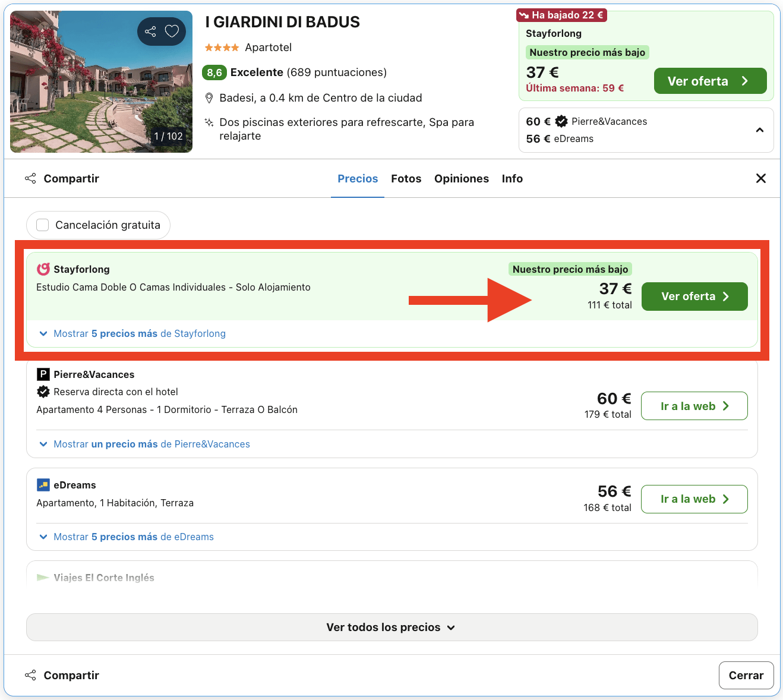
Task: Open Pierre&Vacances site via Ir a la web
Action: pyautogui.click(x=694, y=406)
